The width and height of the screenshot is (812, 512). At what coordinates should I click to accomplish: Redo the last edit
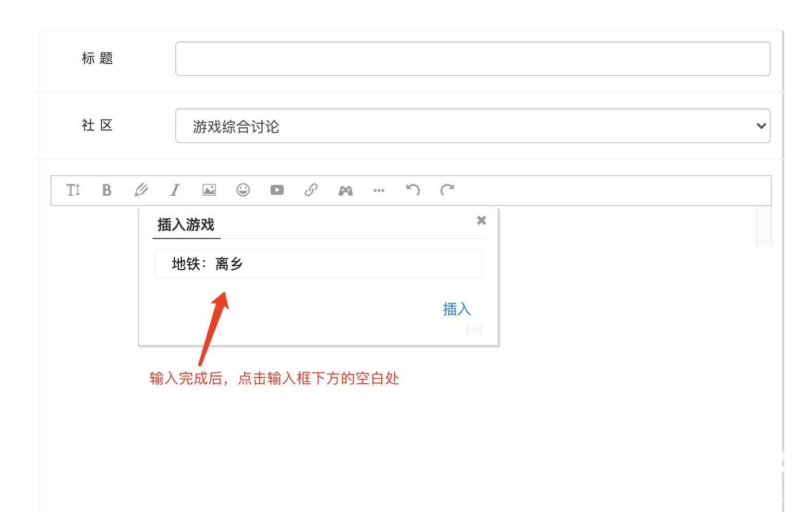coord(447,190)
